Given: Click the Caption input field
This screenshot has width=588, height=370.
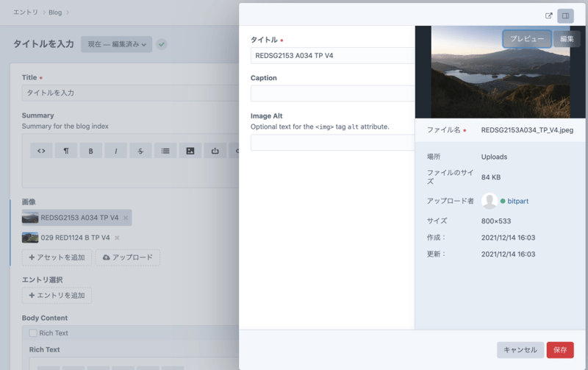Looking at the screenshot, I should pyautogui.click(x=332, y=93).
